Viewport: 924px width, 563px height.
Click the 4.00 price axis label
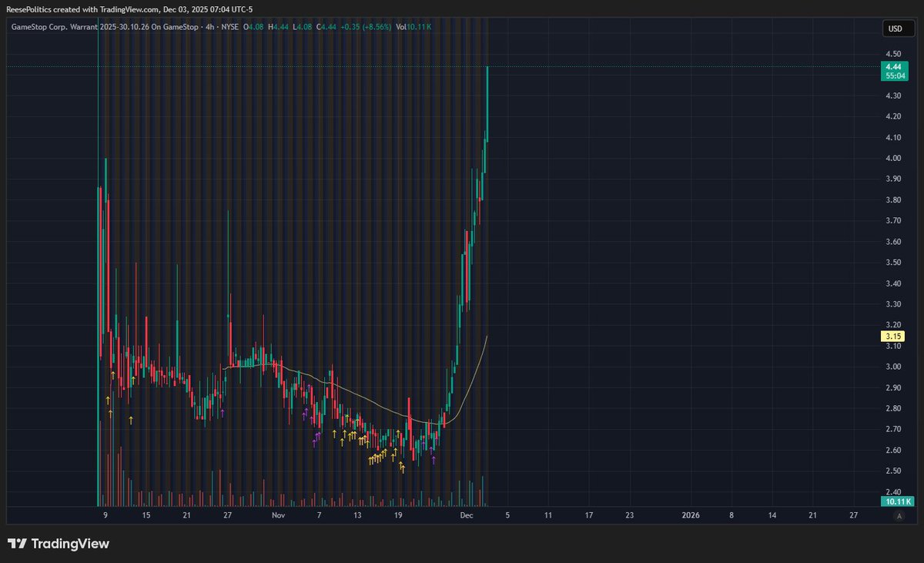[893, 158]
